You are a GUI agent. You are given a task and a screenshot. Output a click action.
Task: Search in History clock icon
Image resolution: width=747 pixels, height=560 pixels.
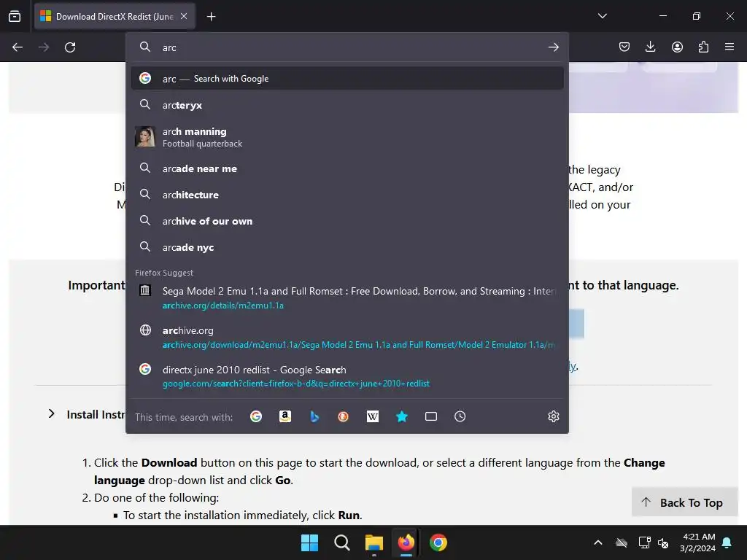(460, 416)
